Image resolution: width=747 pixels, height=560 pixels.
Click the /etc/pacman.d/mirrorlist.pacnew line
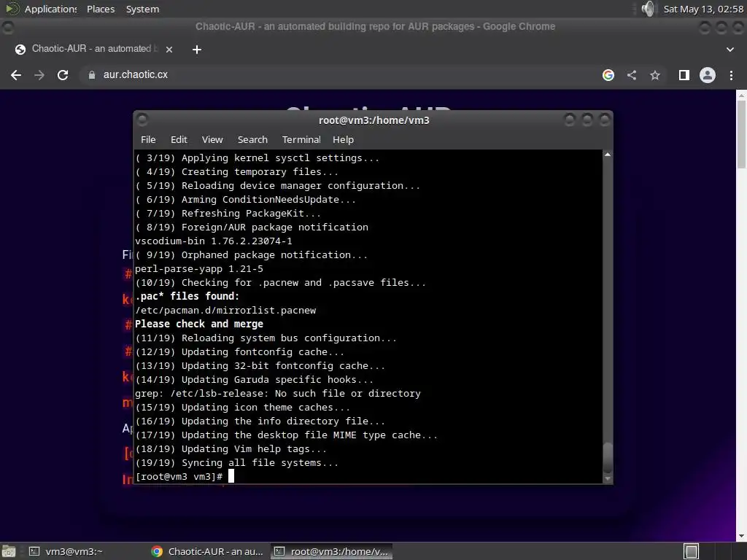pos(225,311)
